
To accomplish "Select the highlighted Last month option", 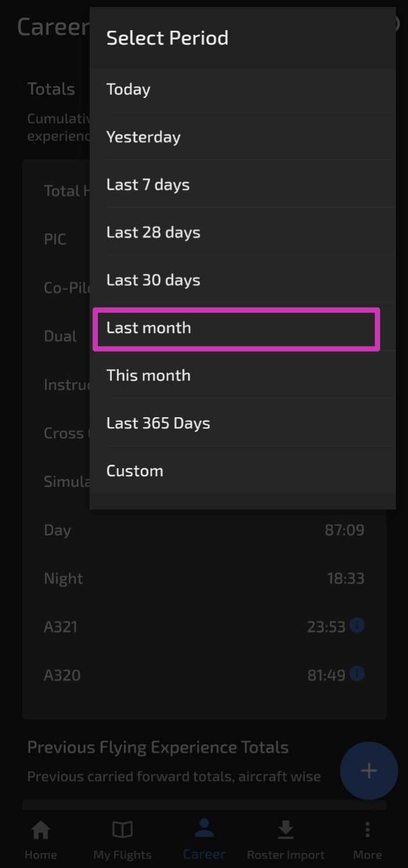I will tap(236, 328).
